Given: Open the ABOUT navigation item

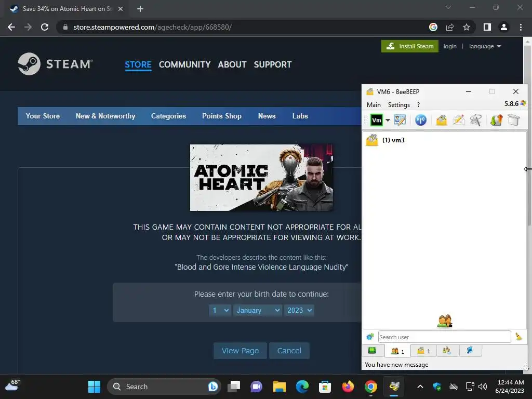Looking at the screenshot, I should 232,64.
